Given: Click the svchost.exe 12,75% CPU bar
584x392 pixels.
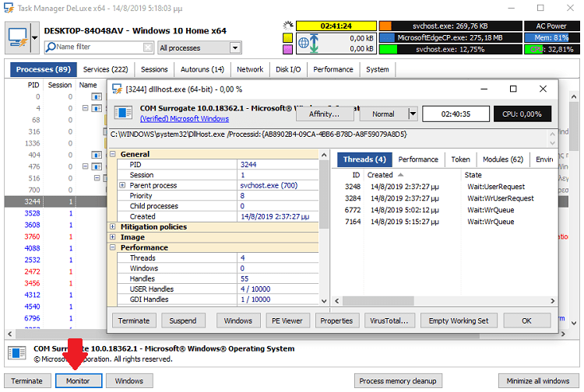Looking at the screenshot, I should pyautogui.click(x=450, y=49).
